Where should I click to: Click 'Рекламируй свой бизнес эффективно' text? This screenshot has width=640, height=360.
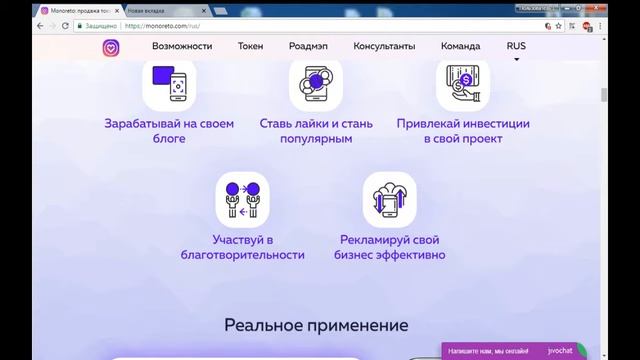pos(389,247)
